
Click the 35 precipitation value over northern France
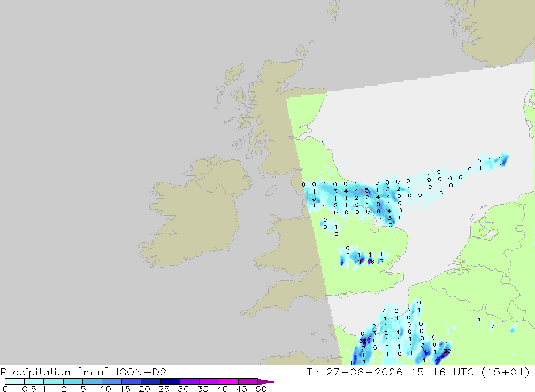pos(363,341)
